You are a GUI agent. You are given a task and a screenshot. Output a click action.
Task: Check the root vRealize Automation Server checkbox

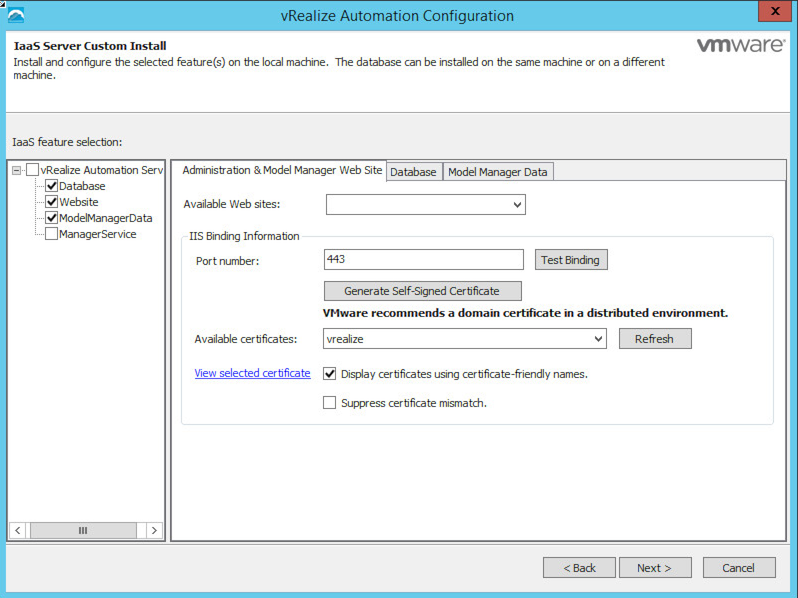point(33,170)
